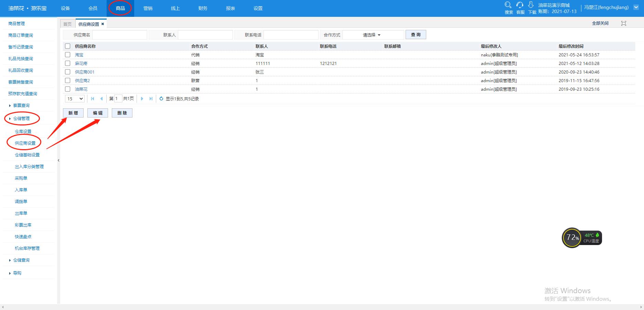This screenshot has width=644, height=310.
Task: Open the search magnifier icon
Action: click(508, 5)
